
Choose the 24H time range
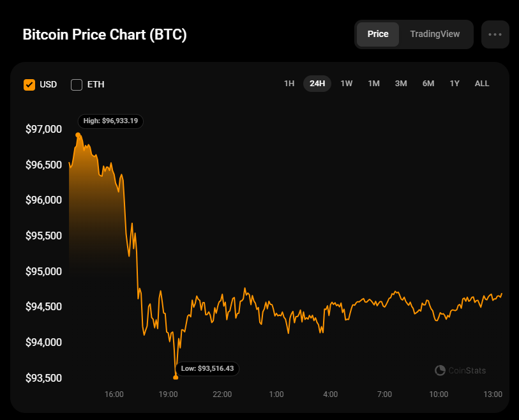click(x=317, y=84)
